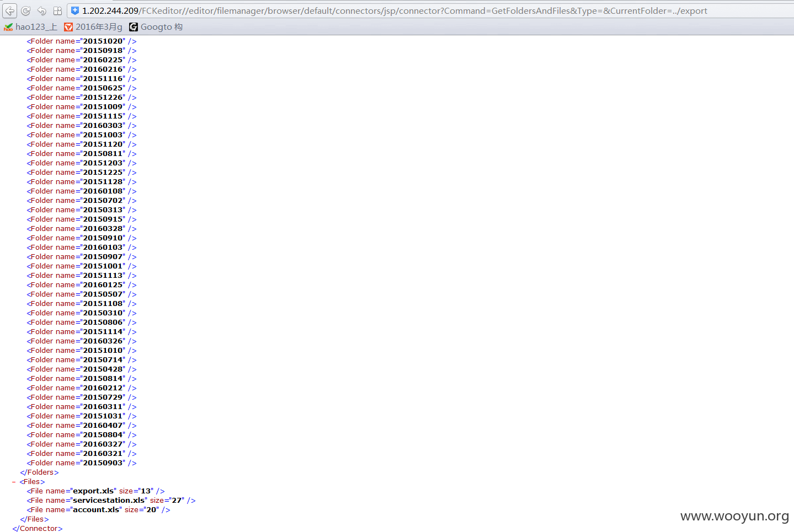Viewport: 794px width, 532px height.
Task: Select folder name 20151128
Action: point(103,182)
